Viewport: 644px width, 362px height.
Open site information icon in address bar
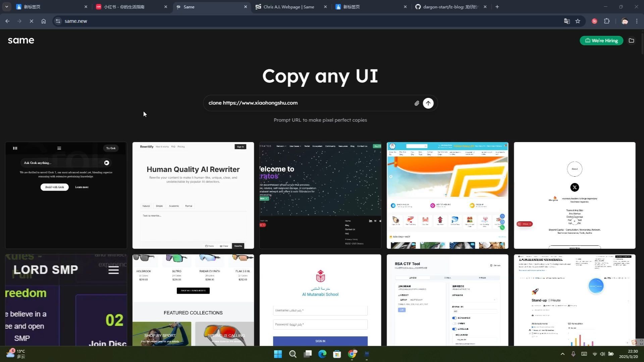(58, 21)
